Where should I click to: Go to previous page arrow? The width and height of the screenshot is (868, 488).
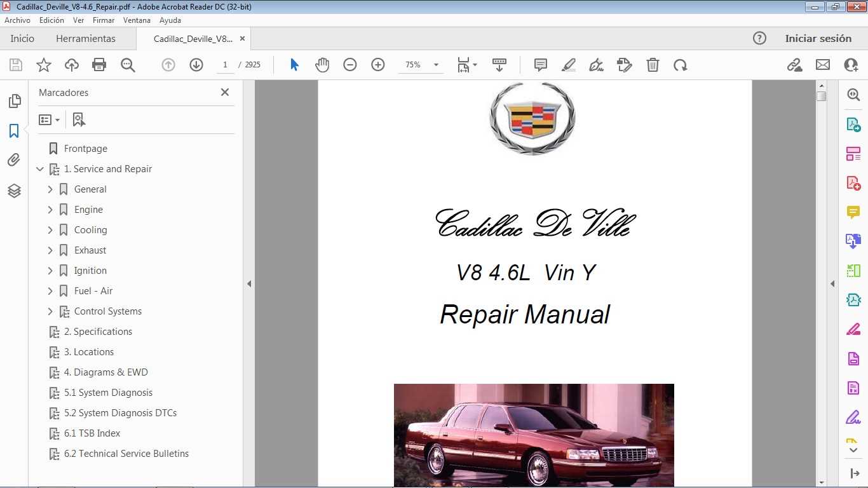coord(168,65)
